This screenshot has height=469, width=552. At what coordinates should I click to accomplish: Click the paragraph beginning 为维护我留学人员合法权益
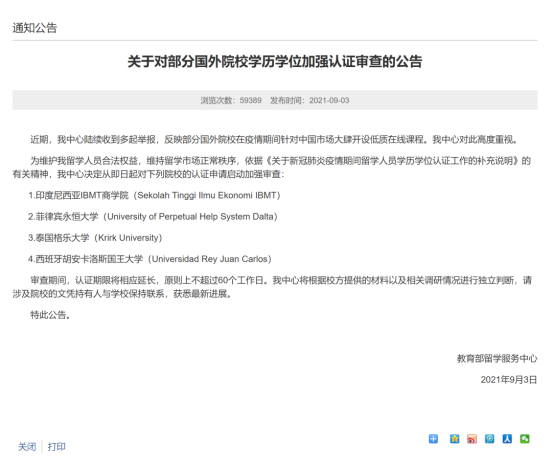tap(272, 167)
